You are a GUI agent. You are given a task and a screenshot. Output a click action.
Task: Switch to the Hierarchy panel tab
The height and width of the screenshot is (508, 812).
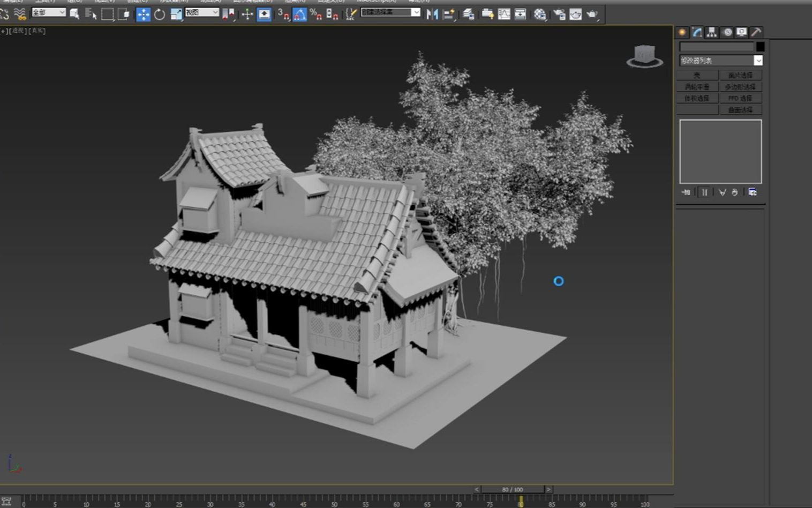pos(711,32)
